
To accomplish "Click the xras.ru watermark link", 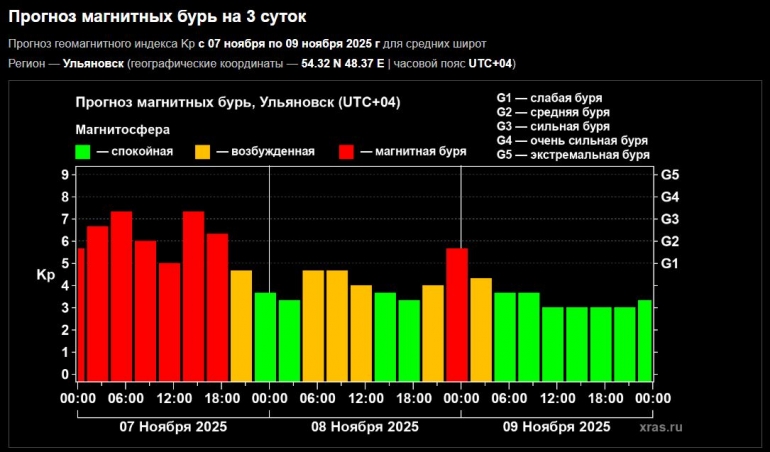I will [x=660, y=426].
